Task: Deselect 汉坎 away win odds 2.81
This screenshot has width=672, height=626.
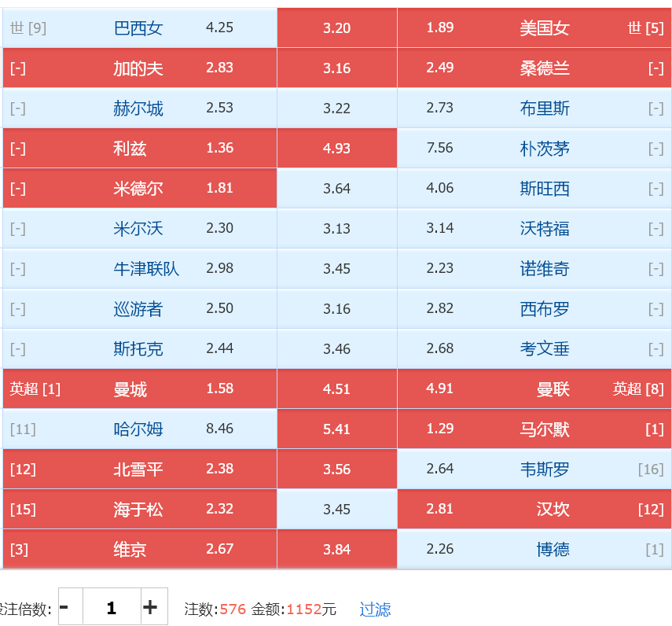Action: click(534, 509)
